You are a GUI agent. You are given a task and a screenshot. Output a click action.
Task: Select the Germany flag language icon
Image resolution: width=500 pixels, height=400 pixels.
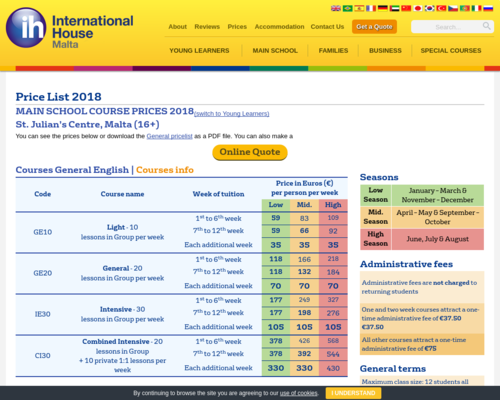click(382, 8)
